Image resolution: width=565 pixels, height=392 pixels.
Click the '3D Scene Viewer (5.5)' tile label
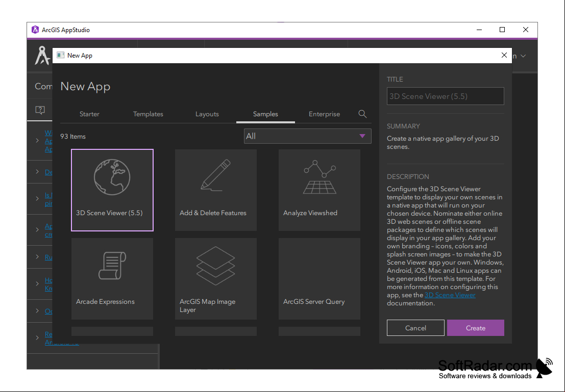point(109,213)
